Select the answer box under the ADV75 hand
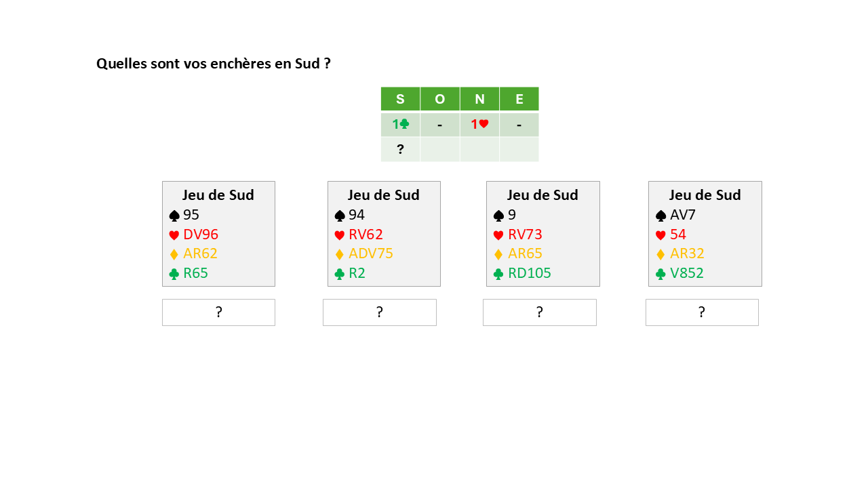 tap(379, 312)
